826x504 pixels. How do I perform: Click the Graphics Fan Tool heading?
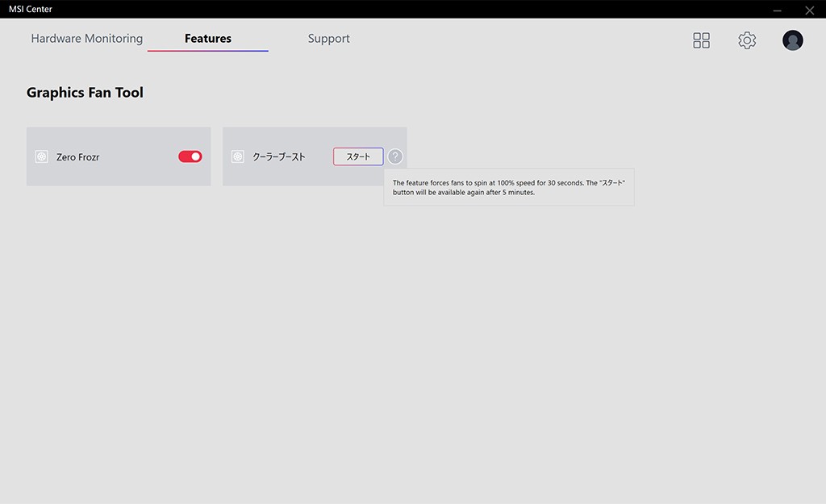85,93
